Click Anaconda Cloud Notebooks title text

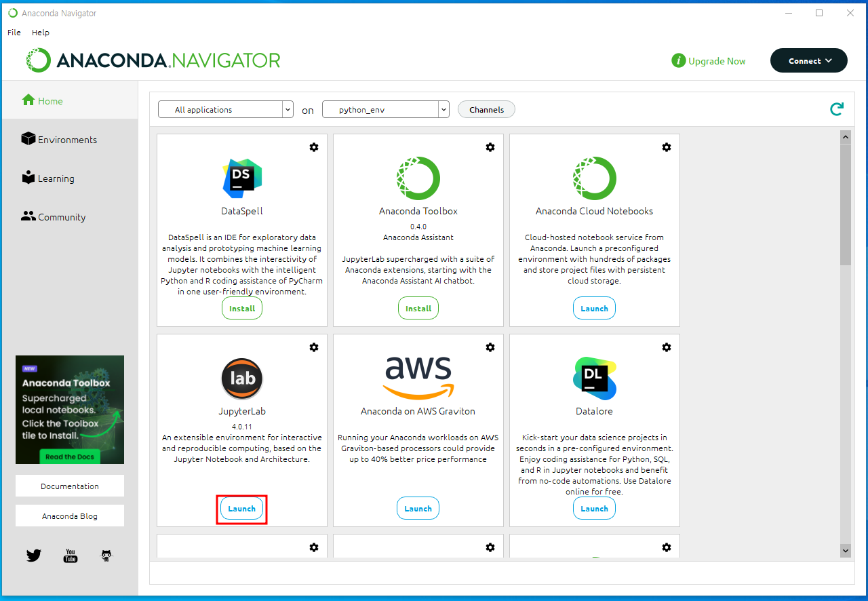[x=595, y=211]
